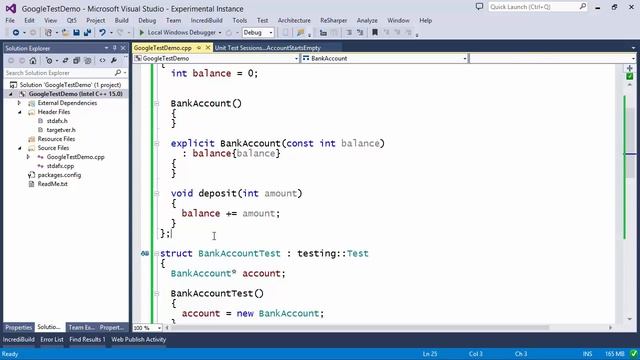Switch to the Unit Test Sessions tab
640x360 pixels.
(268, 48)
